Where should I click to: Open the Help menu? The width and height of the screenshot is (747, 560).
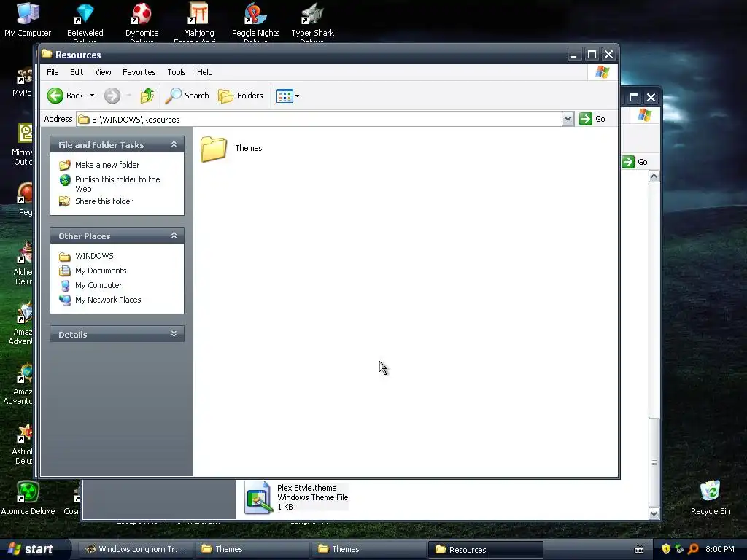pos(205,72)
